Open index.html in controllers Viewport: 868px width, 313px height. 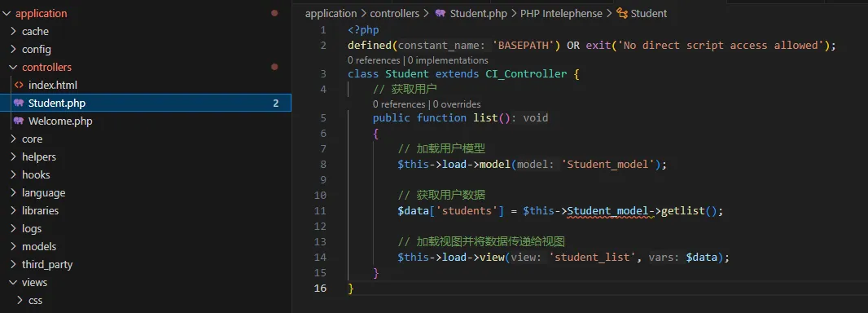[53, 86]
